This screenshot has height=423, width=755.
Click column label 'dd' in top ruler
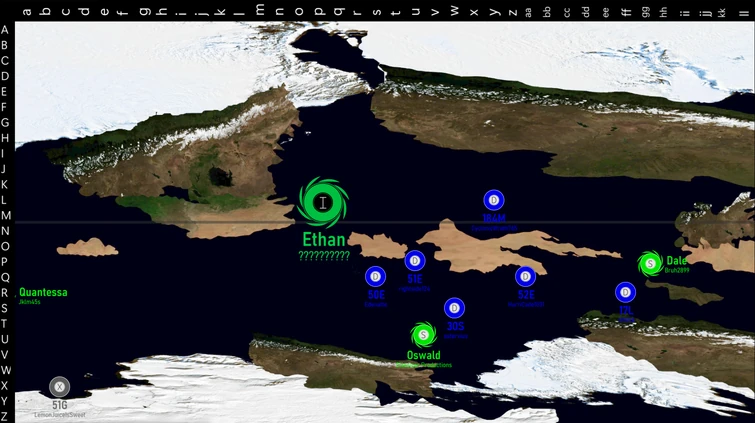pos(586,12)
